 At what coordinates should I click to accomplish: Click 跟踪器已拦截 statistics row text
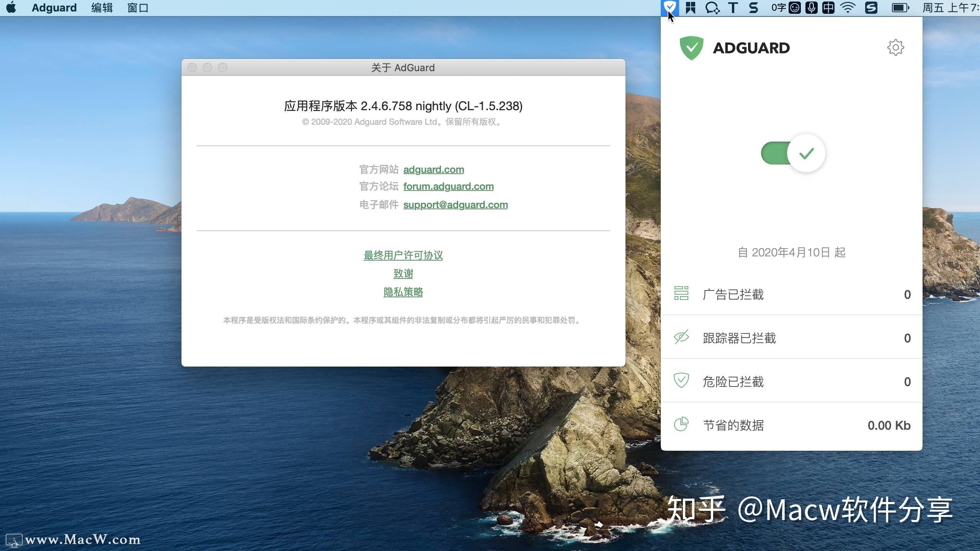pos(739,338)
